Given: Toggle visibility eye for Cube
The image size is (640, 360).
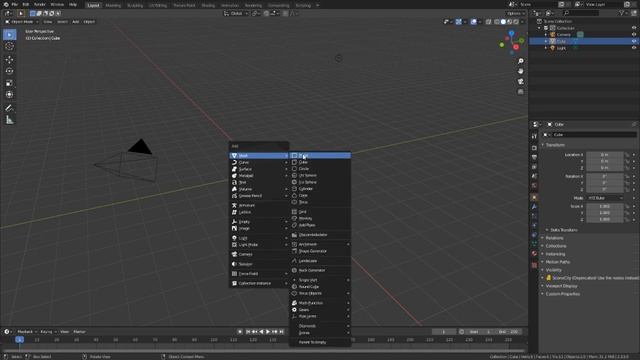Looking at the screenshot, I should tap(634, 41).
